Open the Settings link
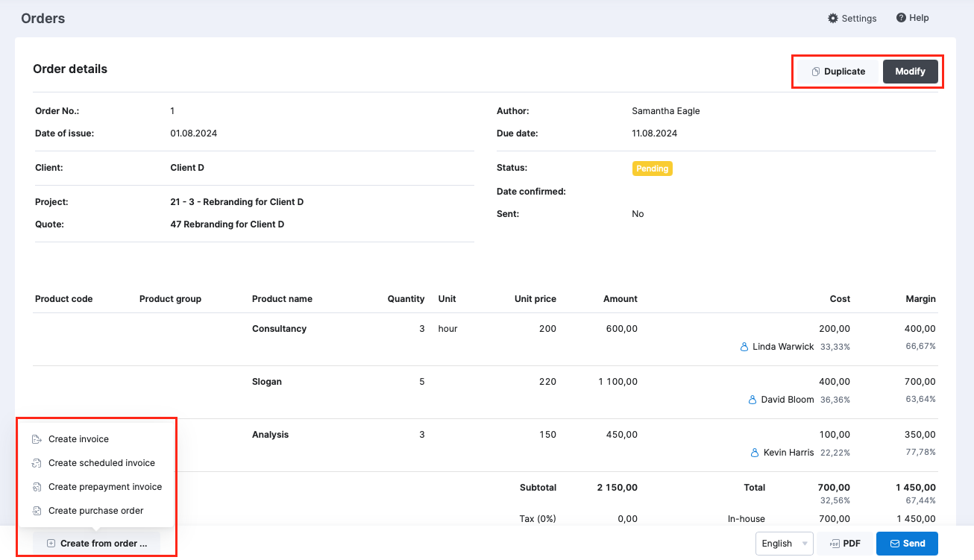The image size is (974, 560). (852, 18)
